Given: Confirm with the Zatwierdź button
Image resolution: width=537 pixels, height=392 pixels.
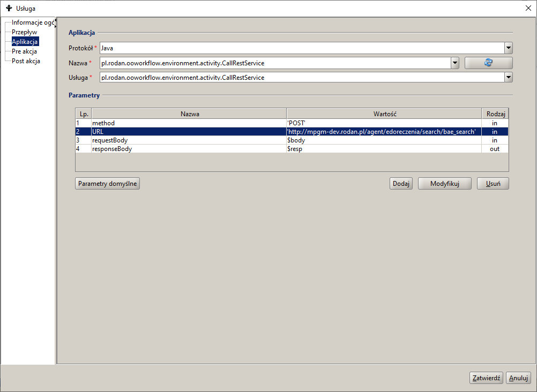Looking at the screenshot, I should tap(486, 378).
